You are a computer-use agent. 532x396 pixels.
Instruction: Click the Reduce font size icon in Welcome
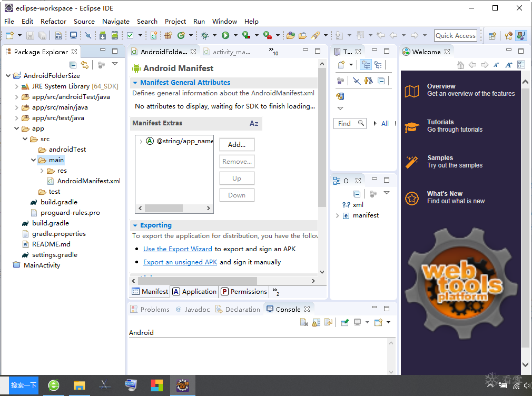[496, 65]
